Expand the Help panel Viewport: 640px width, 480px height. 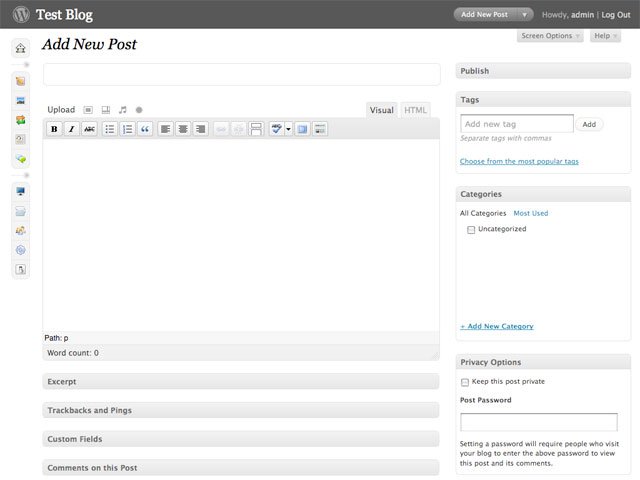(605, 36)
